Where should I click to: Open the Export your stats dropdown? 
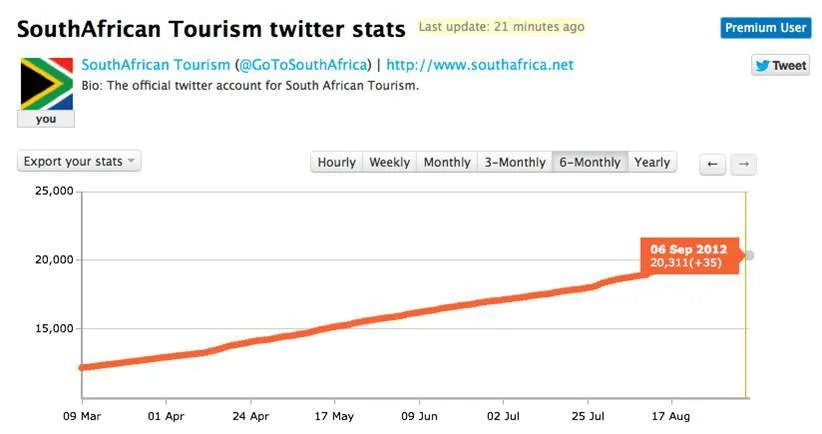(79, 161)
